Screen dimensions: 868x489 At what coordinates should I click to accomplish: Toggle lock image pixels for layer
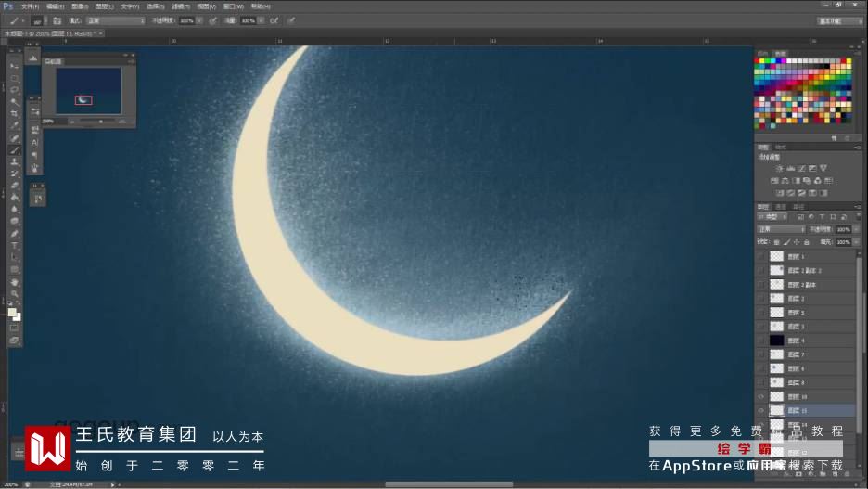point(786,242)
